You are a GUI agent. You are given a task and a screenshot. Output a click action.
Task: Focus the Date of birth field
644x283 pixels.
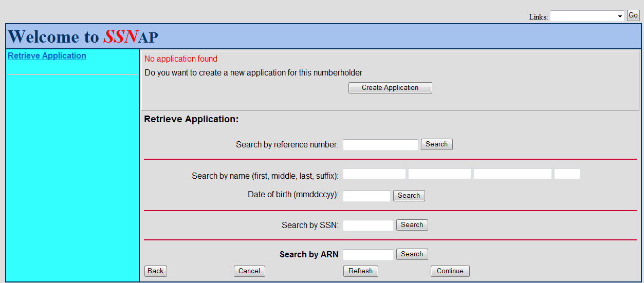click(x=367, y=196)
